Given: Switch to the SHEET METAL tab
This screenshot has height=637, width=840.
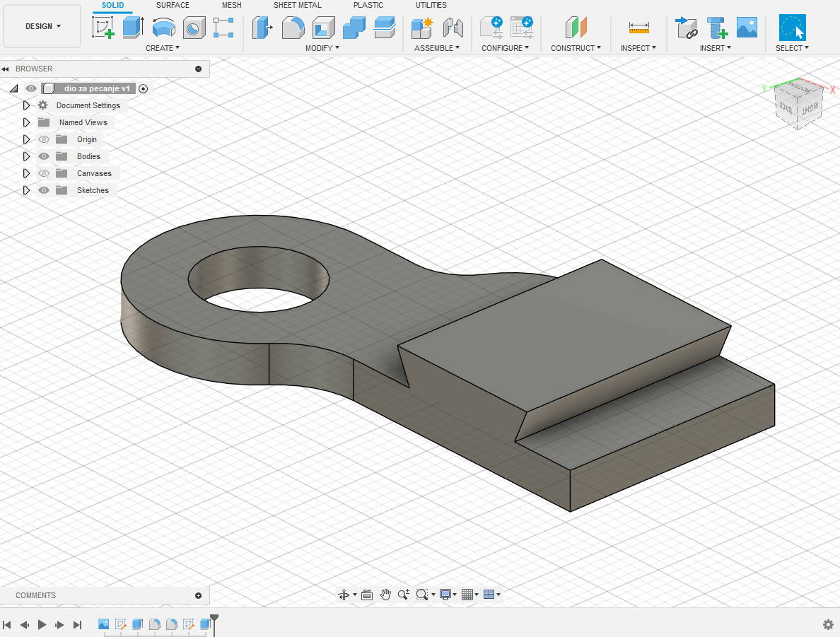Looking at the screenshot, I should pyautogui.click(x=297, y=6).
